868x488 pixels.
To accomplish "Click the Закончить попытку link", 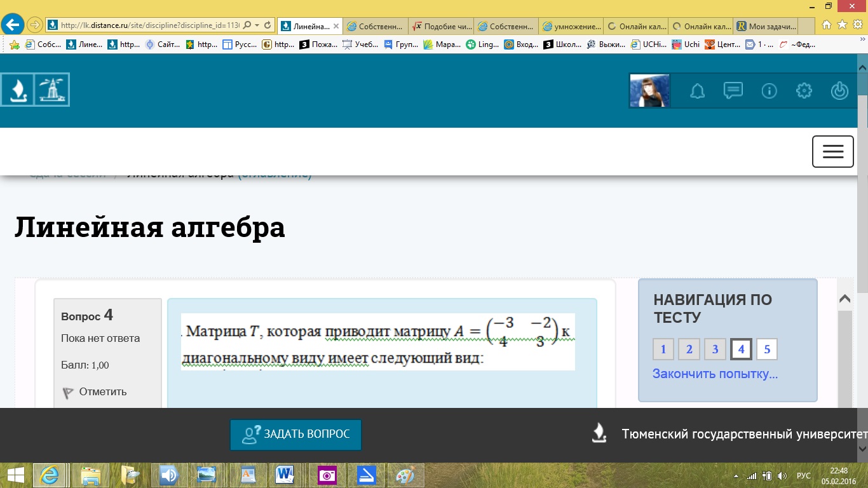I will pos(715,374).
